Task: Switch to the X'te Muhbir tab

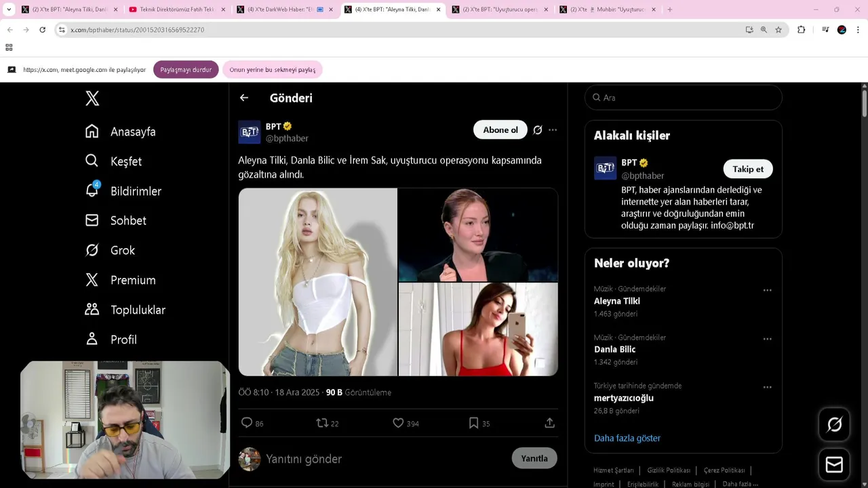Action: tap(608, 9)
